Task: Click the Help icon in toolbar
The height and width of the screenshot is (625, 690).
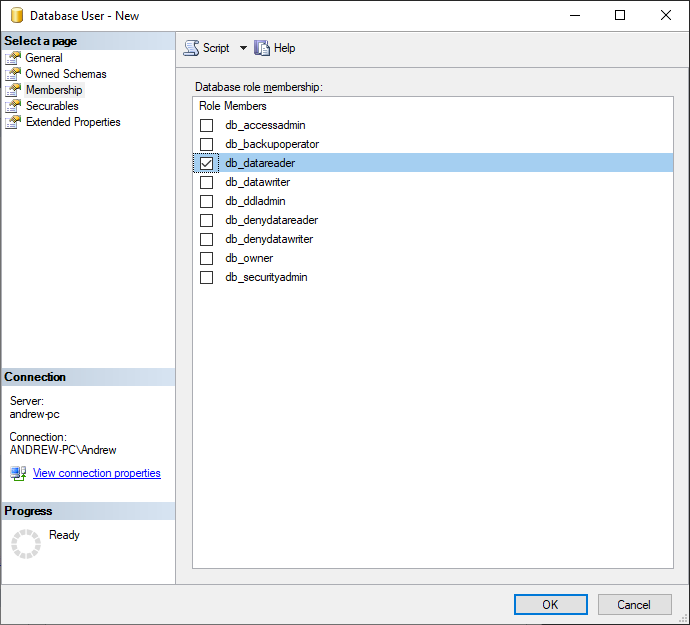Action: (262, 48)
